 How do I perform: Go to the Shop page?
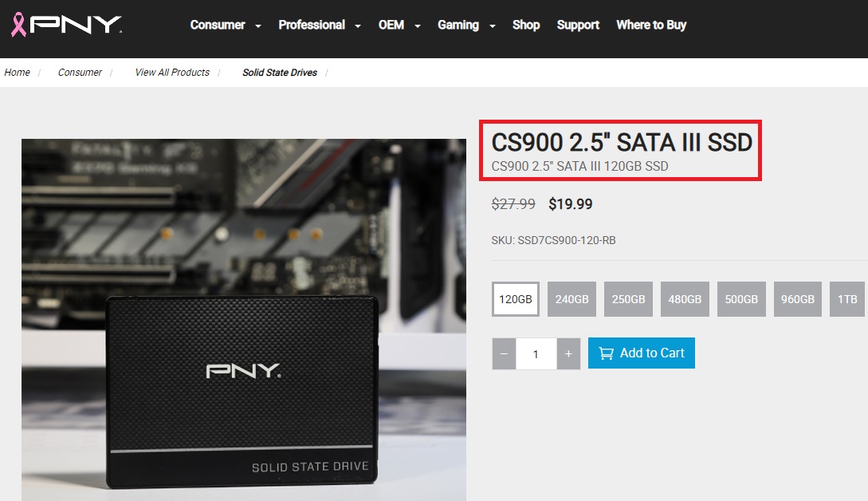point(526,25)
